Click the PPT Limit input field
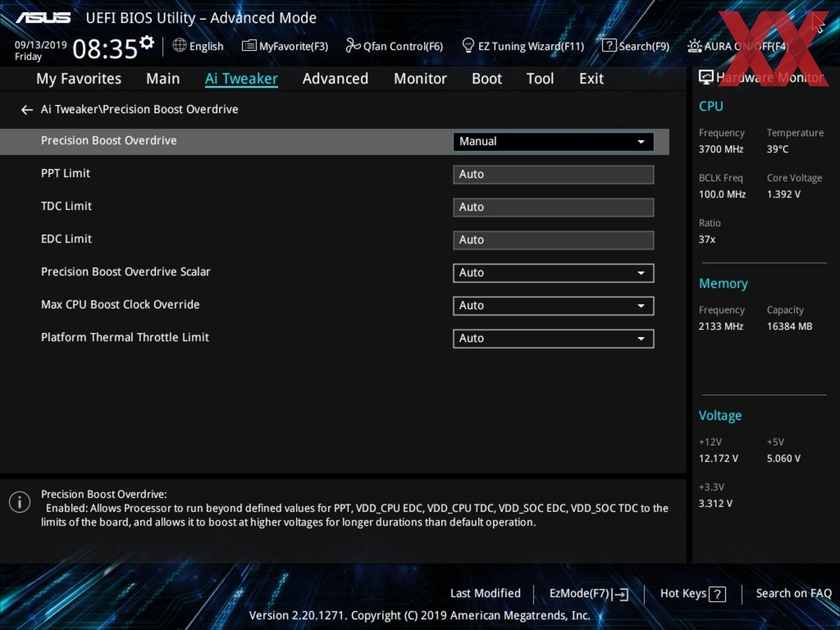The width and height of the screenshot is (840, 630). point(553,174)
